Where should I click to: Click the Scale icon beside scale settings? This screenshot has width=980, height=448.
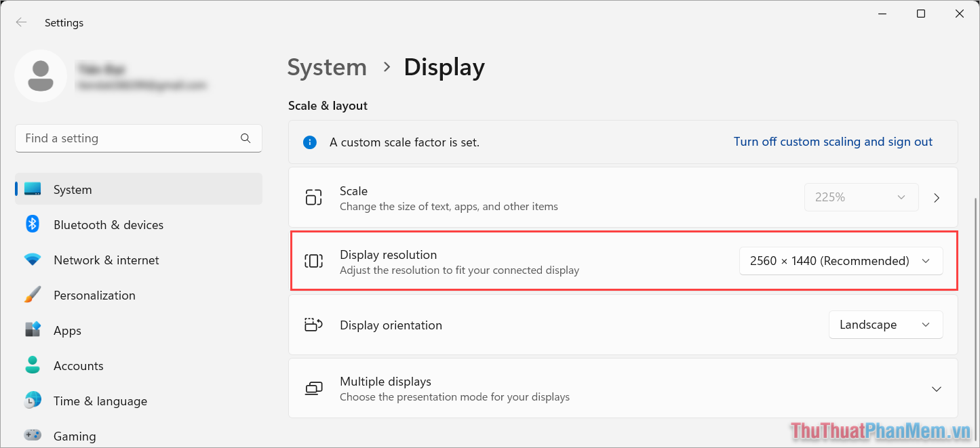coord(313,197)
